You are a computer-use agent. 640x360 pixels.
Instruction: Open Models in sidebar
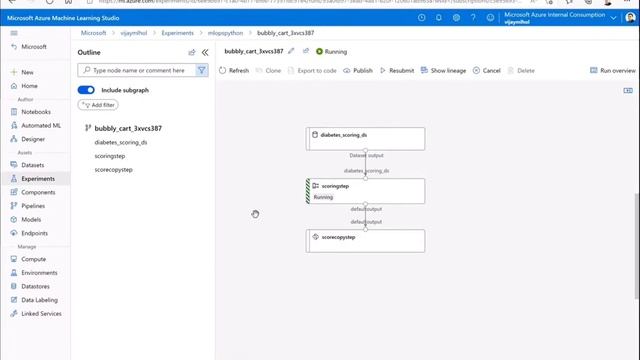tap(26, 220)
